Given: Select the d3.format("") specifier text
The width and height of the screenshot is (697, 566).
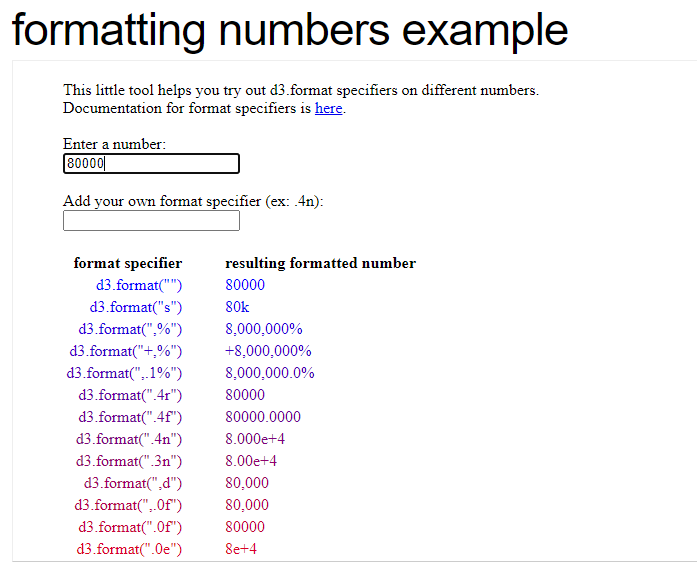Looking at the screenshot, I should coord(139,285).
